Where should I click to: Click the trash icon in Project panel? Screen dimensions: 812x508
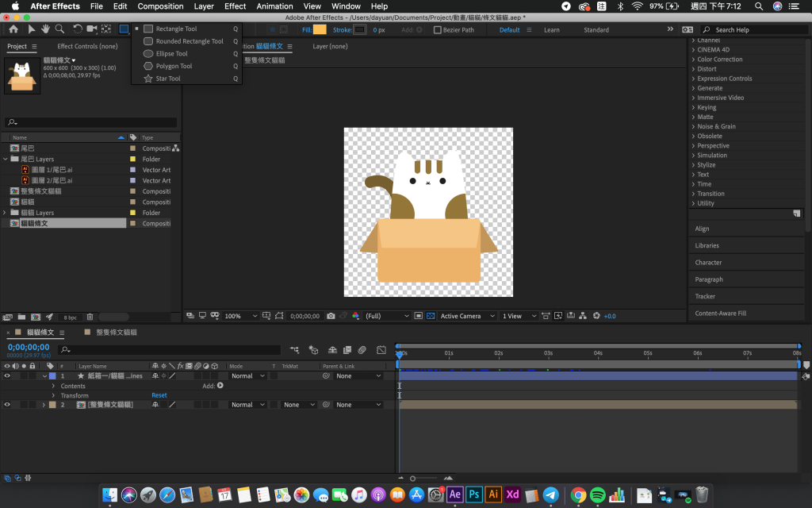pos(90,317)
